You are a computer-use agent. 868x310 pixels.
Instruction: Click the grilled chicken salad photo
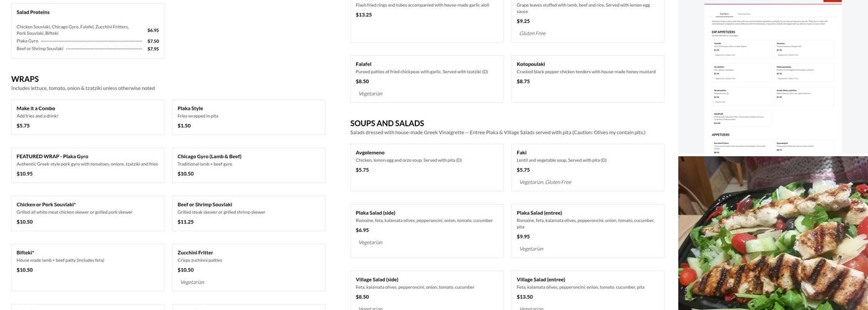(x=773, y=233)
